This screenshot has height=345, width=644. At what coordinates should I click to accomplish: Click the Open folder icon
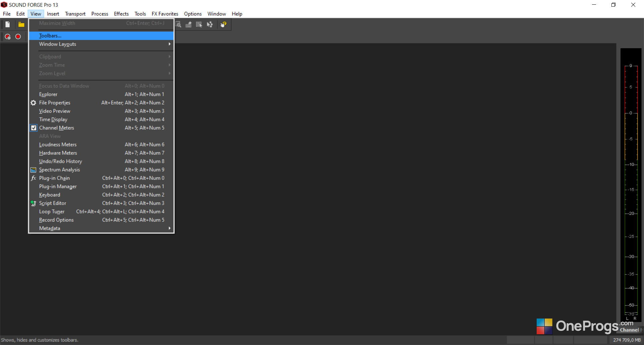(x=21, y=24)
